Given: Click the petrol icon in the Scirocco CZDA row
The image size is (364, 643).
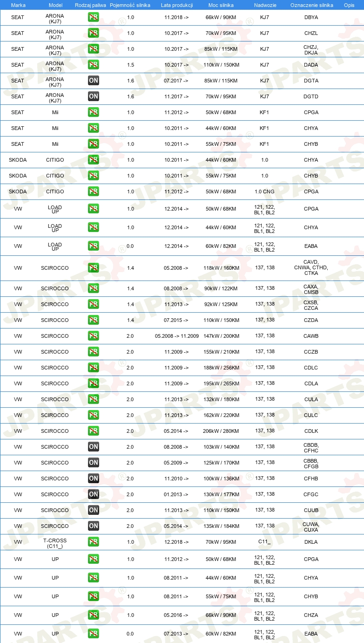Looking at the screenshot, I should click(94, 320).
